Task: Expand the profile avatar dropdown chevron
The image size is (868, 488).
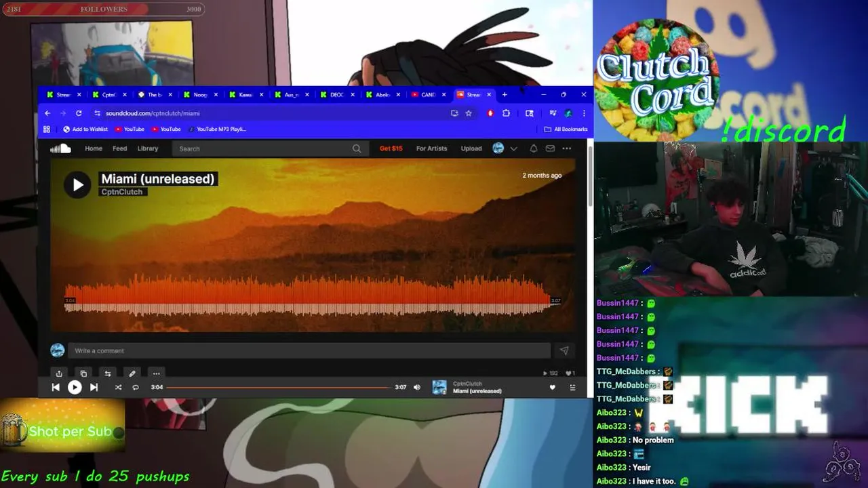Action: 514,148
